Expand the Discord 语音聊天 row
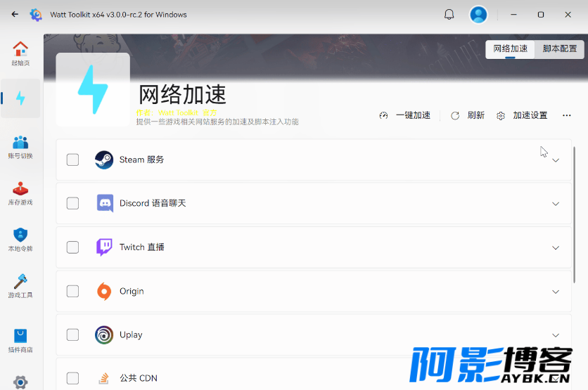588x390 pixels. pyautogui.click(x=556, y=204)
